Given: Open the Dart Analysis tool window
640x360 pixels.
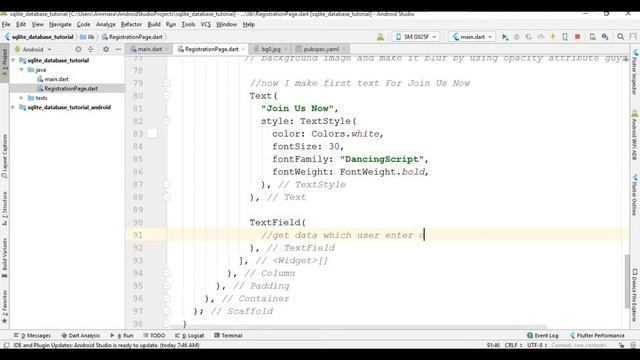Looking at the screenshot, I should pyautogui.click(x=80, y=336).
